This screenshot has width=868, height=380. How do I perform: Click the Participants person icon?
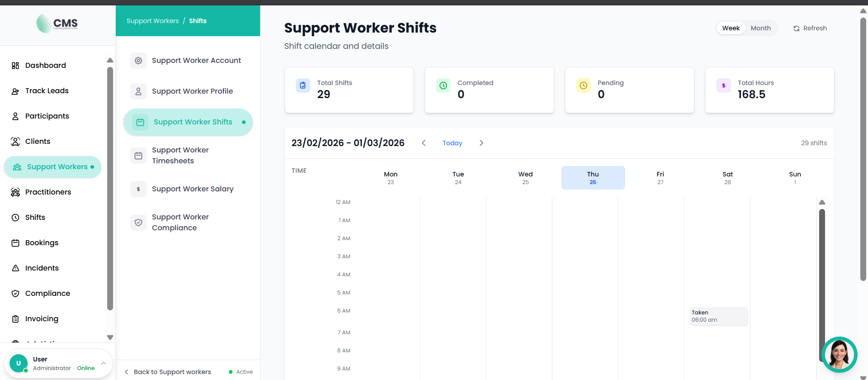(15, 116)
